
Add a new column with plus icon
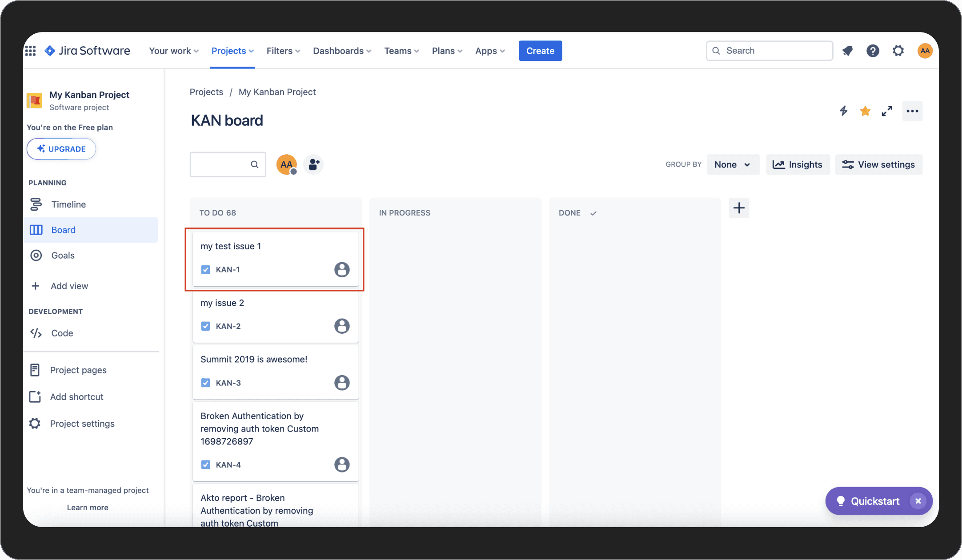739,208
